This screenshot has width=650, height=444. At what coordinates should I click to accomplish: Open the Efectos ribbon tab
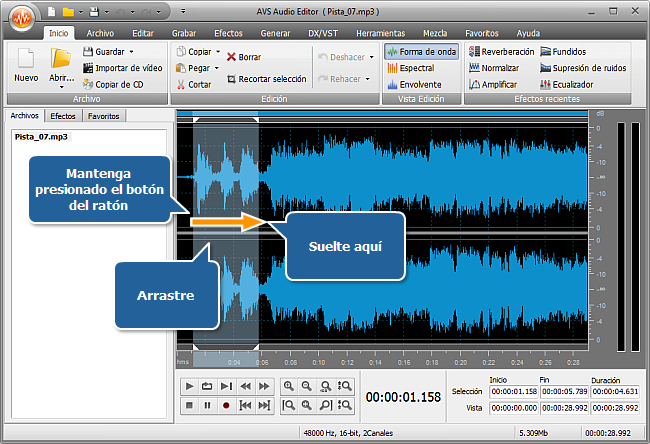[x=228, y=33]
